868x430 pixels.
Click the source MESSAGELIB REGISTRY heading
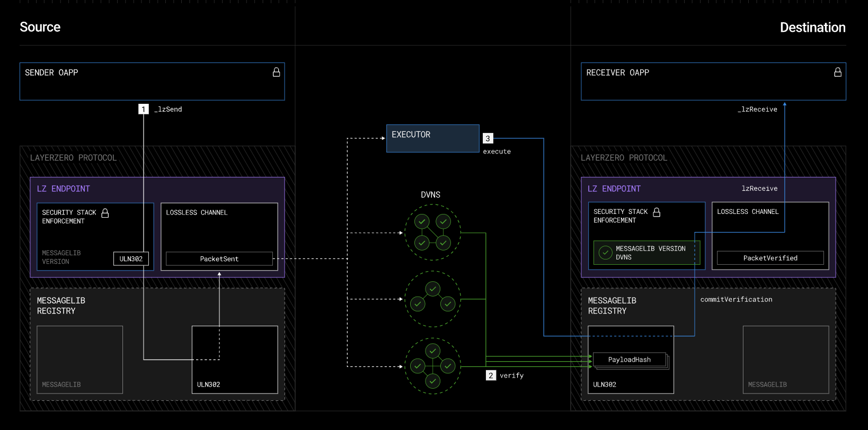pos(61,306)
